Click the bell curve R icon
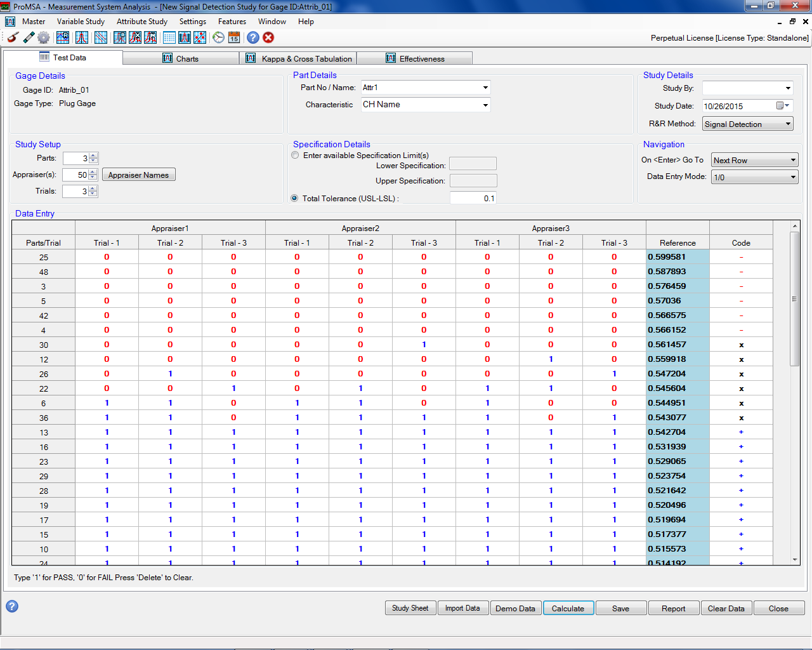This screenshot has height=650, width=812. click(120, 37)
